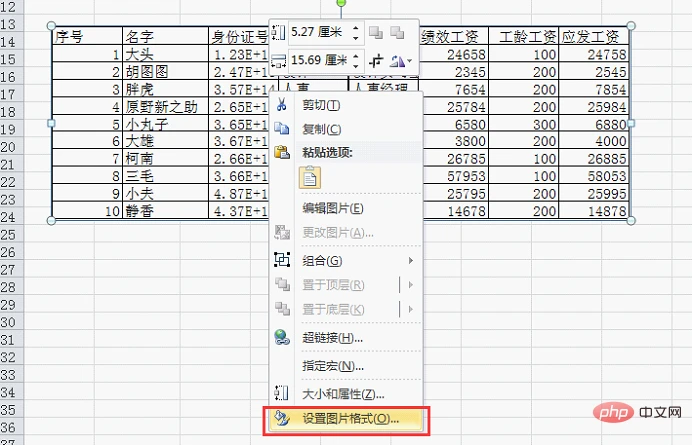Select row header 15
Screen dimensions: 692x445
coord(9,59)
